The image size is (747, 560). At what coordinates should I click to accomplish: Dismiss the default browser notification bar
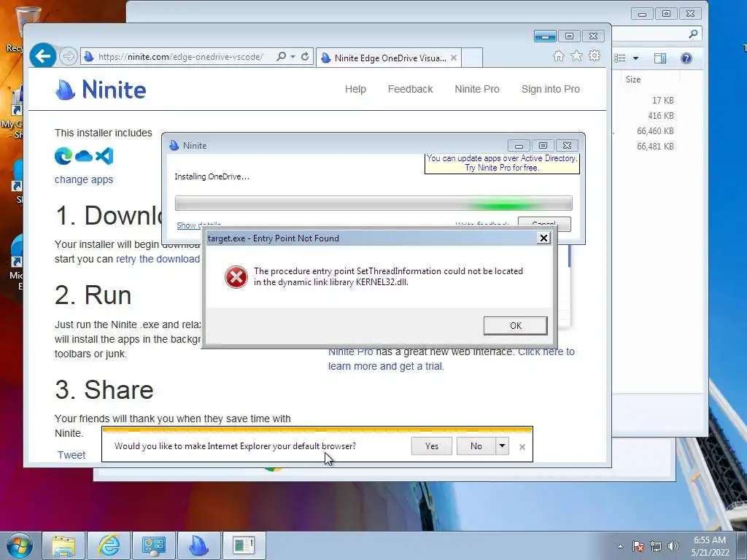[522, 447]
